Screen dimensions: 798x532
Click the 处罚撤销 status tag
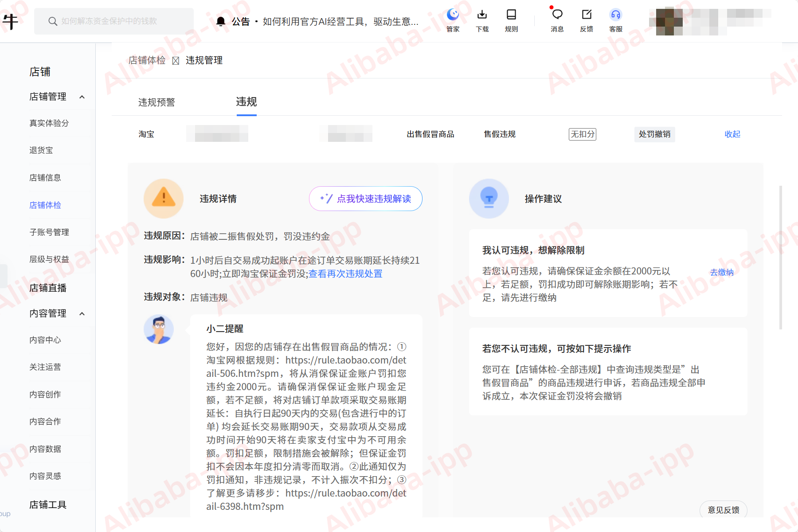[x=655, y=134]
